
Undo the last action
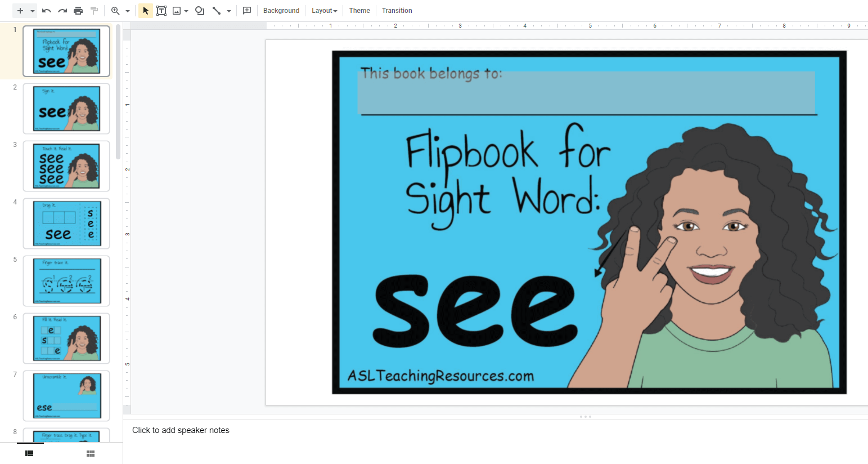(47, 11)
